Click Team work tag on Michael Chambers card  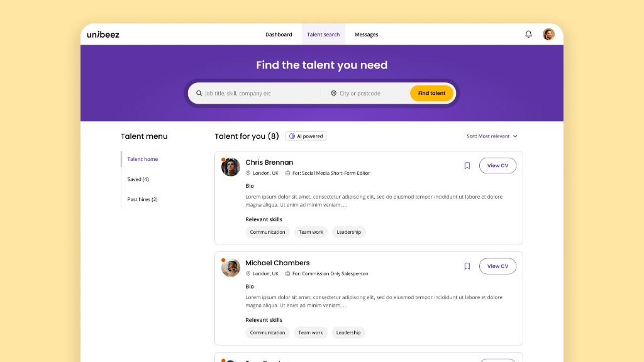pos(310,332)
